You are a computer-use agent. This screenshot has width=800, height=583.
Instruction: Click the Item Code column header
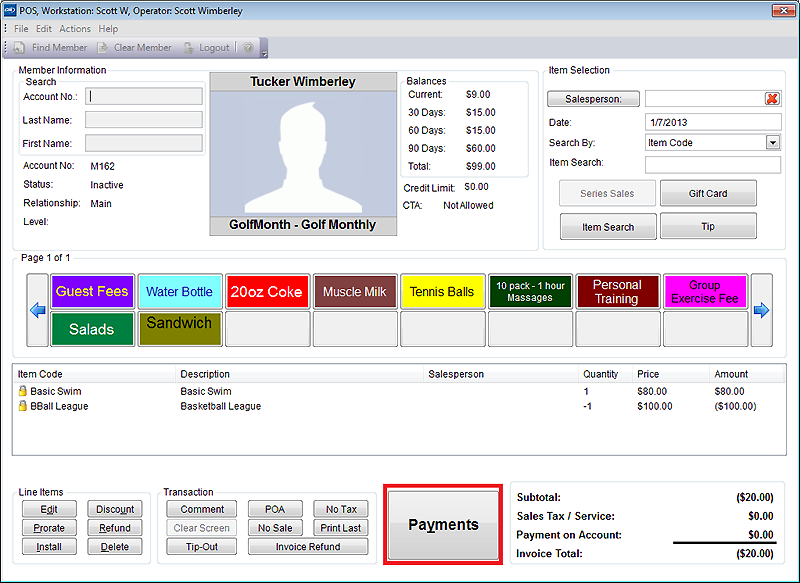point(40,374)
